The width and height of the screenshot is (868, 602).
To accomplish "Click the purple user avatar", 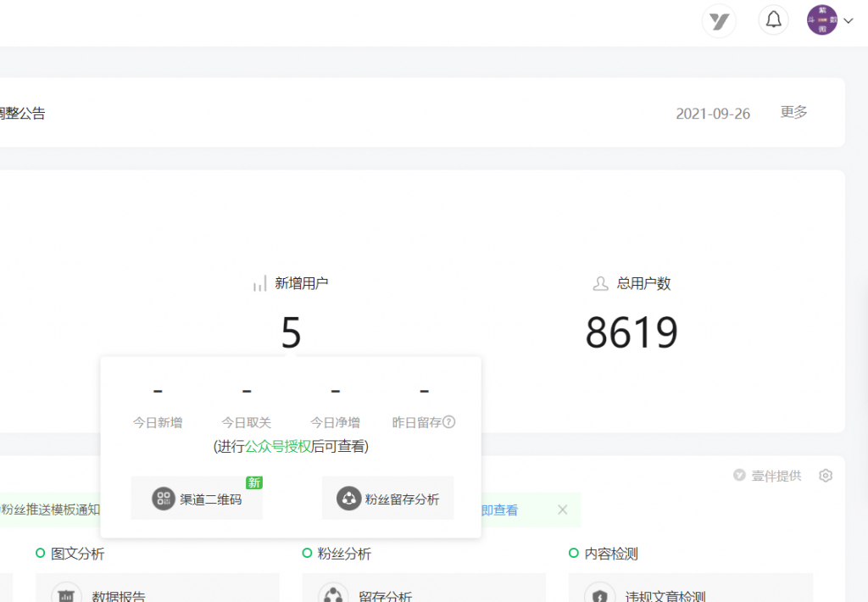I will (x=821, y=20).
